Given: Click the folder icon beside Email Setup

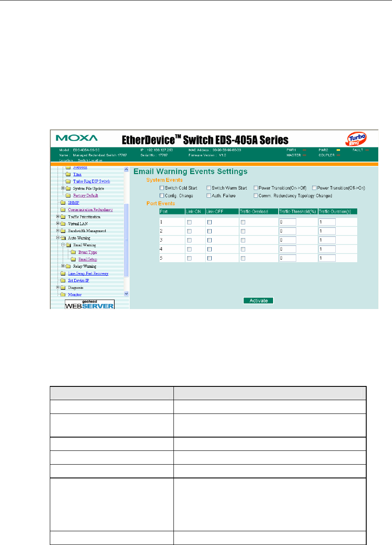Looking at the screenshot, I should tap(73, 259).
